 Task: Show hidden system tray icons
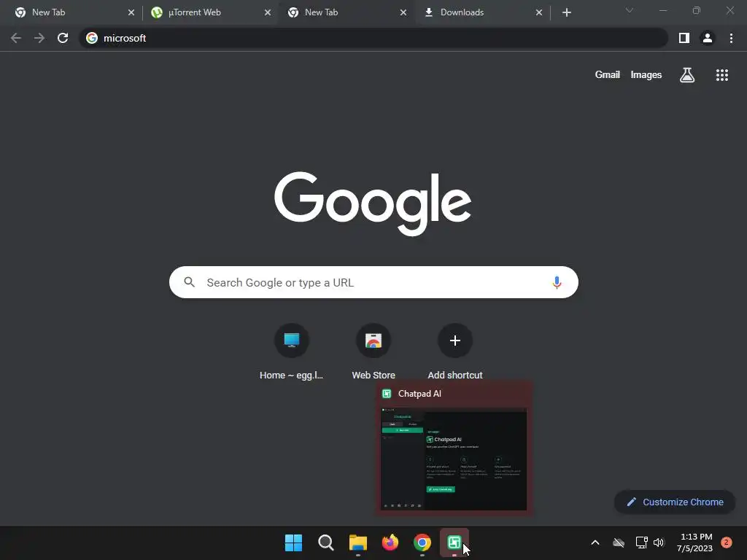pos(595,542)
